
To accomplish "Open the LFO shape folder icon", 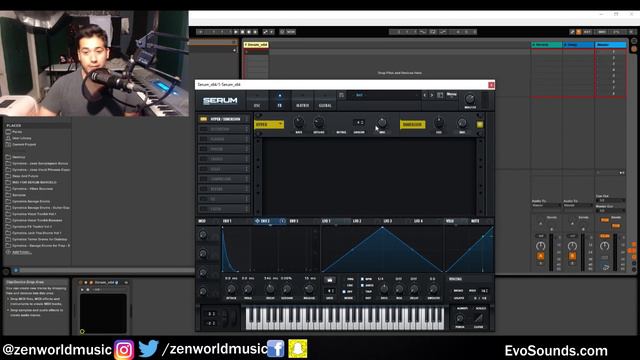I will (329, 280).
